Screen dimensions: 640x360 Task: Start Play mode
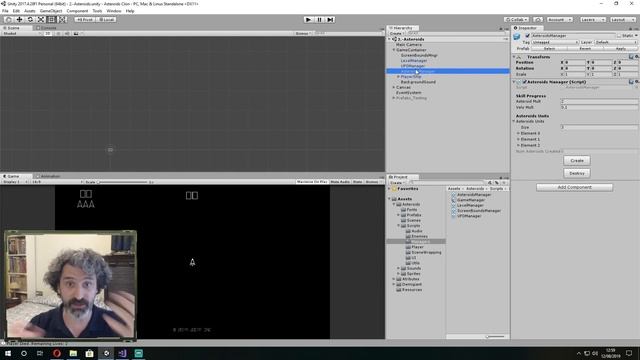(309, 20)
